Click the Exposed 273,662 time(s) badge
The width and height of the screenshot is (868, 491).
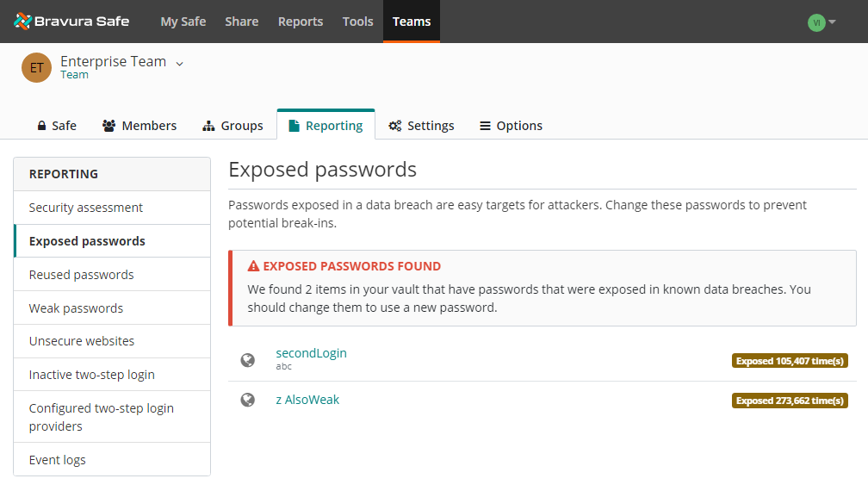coord(790,401)
